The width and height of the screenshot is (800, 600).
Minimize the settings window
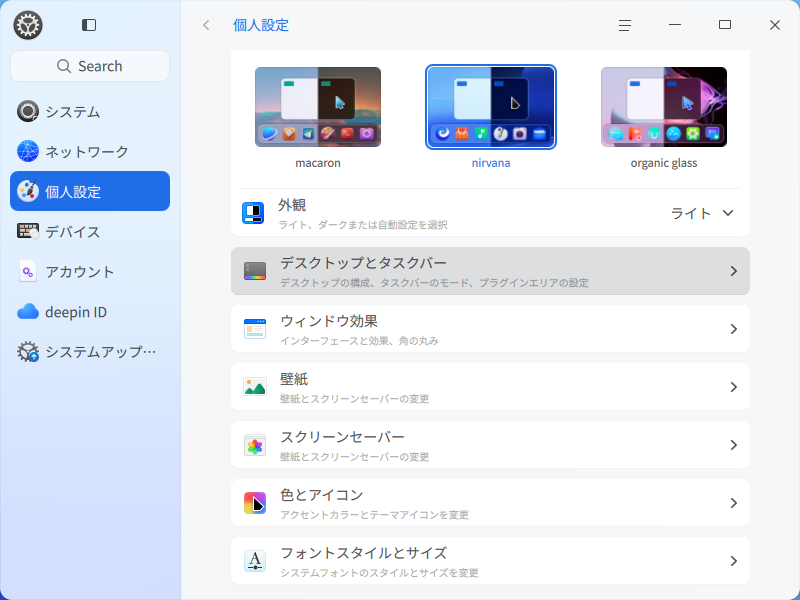(x=675, y=24)
